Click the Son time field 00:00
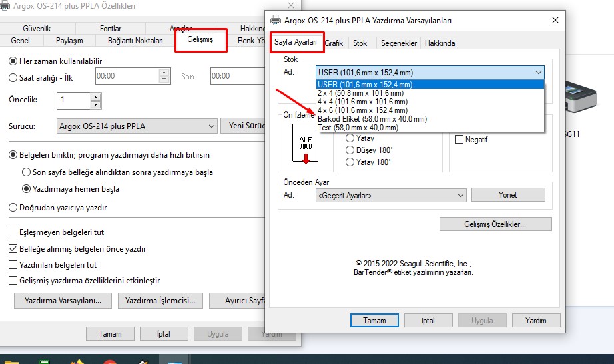Image resolution: width=614 pixels, height=364 pixels. [x=238, y=76]
